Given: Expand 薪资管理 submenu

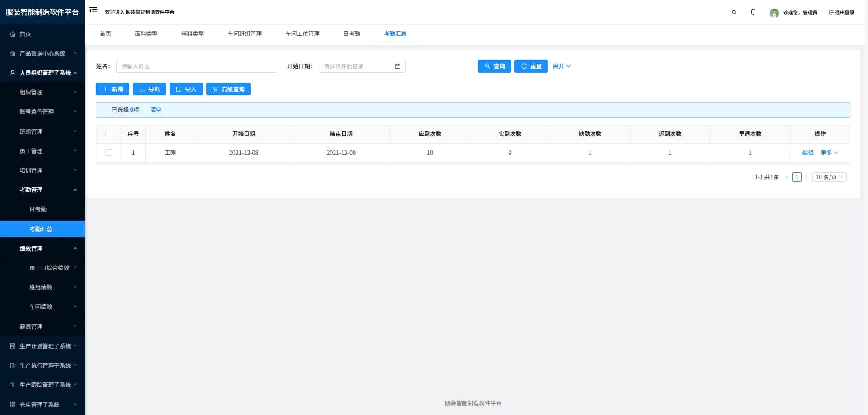Looking at the screenshot, I should [42, 326].
